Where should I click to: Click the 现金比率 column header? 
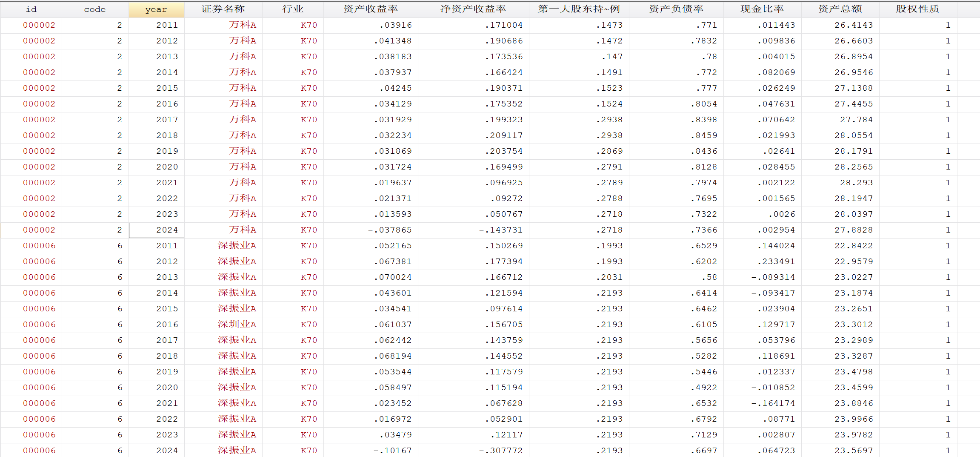(762, 9)
